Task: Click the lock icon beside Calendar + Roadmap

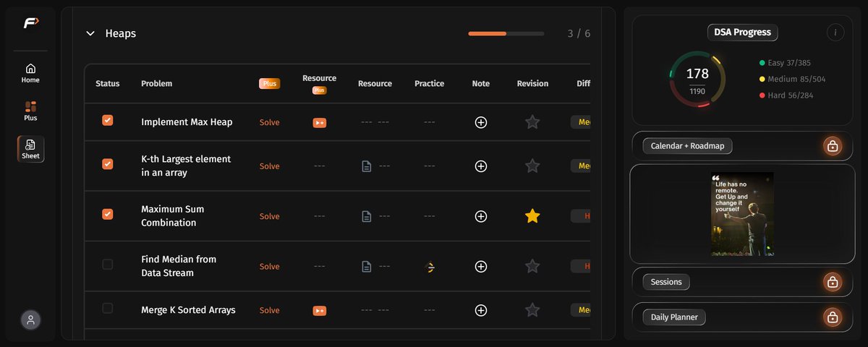Action: click(833, 146)
